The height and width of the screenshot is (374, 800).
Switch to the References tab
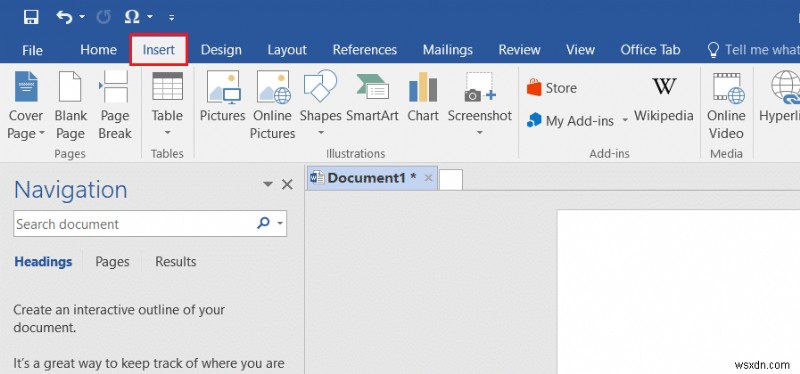[365, 50]
